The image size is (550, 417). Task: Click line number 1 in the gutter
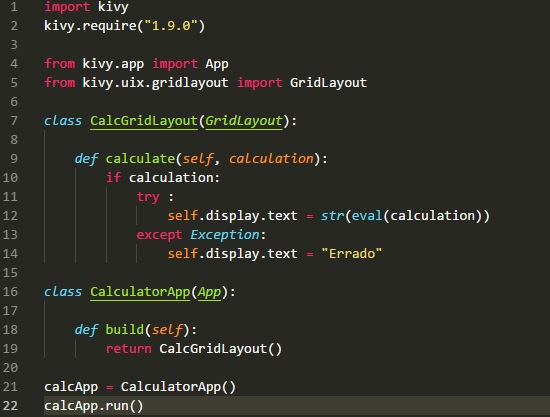click(x=14, y=6)
